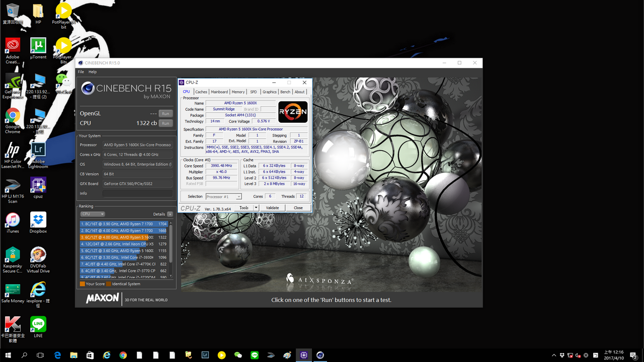The width and height of the screenshot is (644, 362).
Task: Click the Info input field in Cinebench
Action: point(137,194)
